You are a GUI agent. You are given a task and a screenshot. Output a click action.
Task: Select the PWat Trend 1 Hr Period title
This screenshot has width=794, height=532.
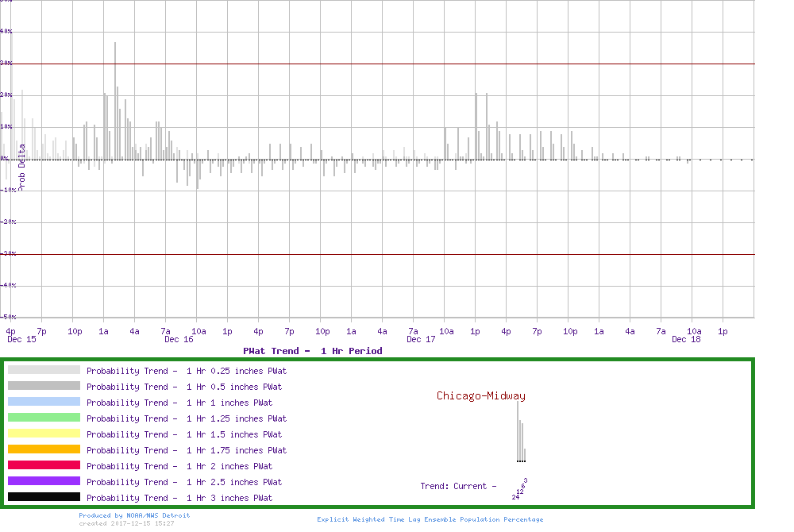312,351
